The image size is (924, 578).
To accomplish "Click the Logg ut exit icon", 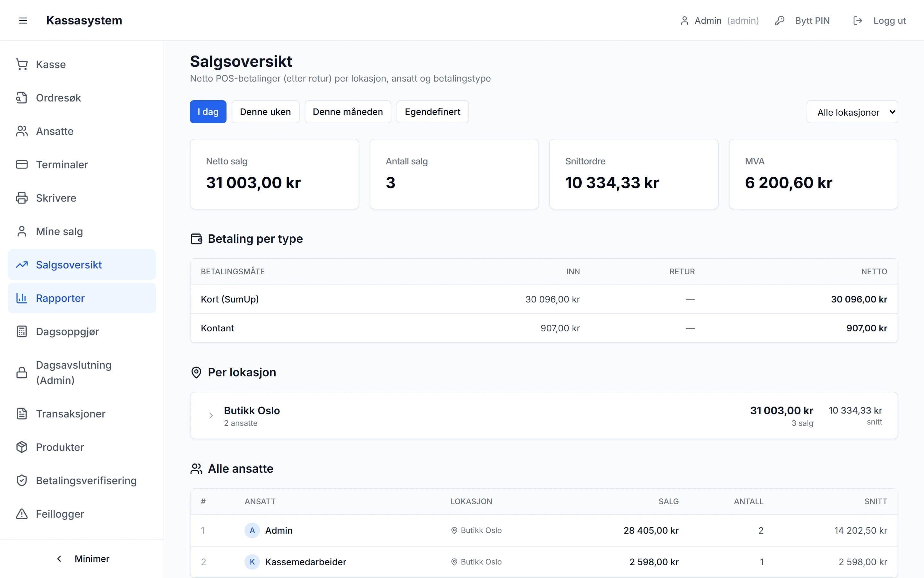I will point(858,21).
